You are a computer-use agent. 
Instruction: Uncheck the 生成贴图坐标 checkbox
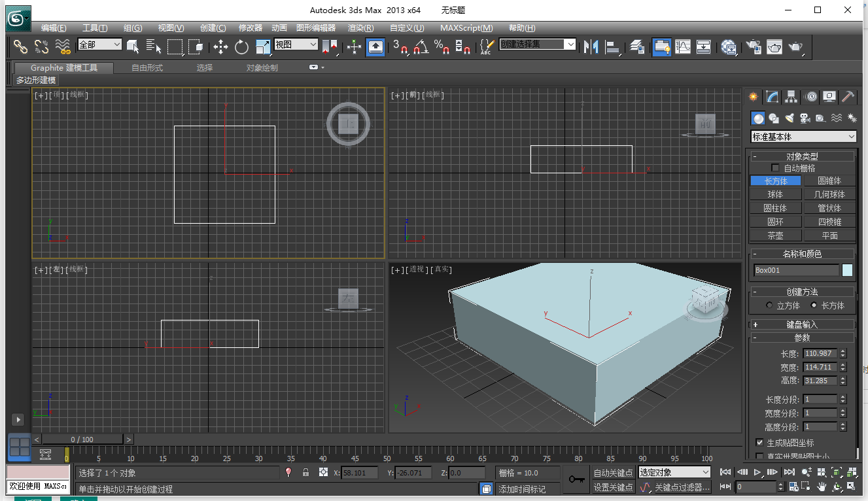click(x=759, y=443)
